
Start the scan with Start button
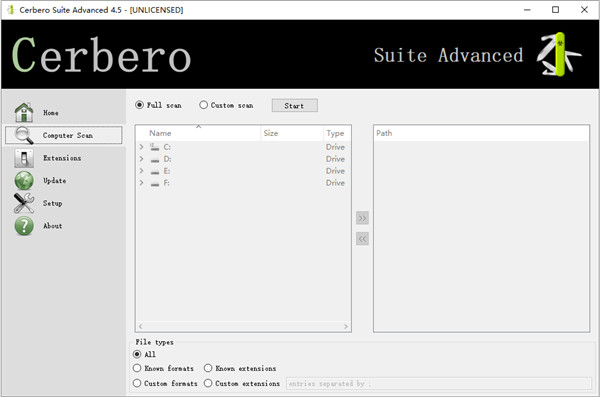[294, 106]
